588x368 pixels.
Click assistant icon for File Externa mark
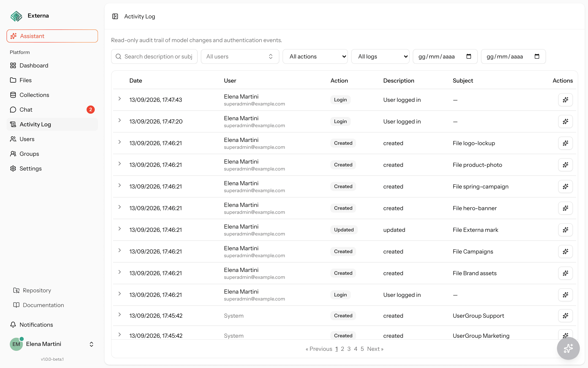pos(565,230)
